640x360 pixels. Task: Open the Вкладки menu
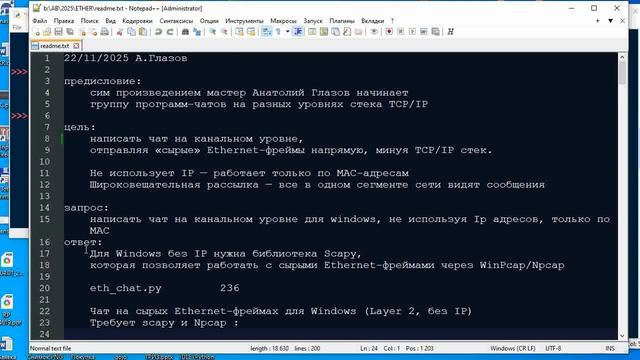point(372,21)
